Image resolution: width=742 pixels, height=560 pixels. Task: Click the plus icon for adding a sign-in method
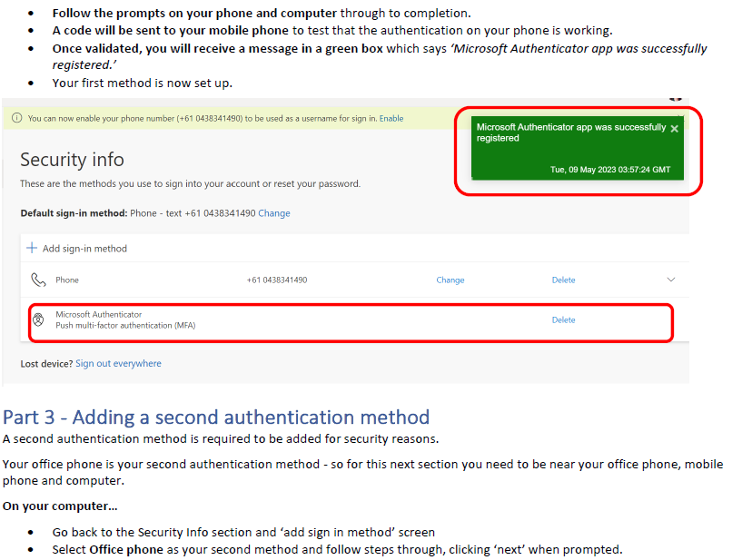point(32,248)
